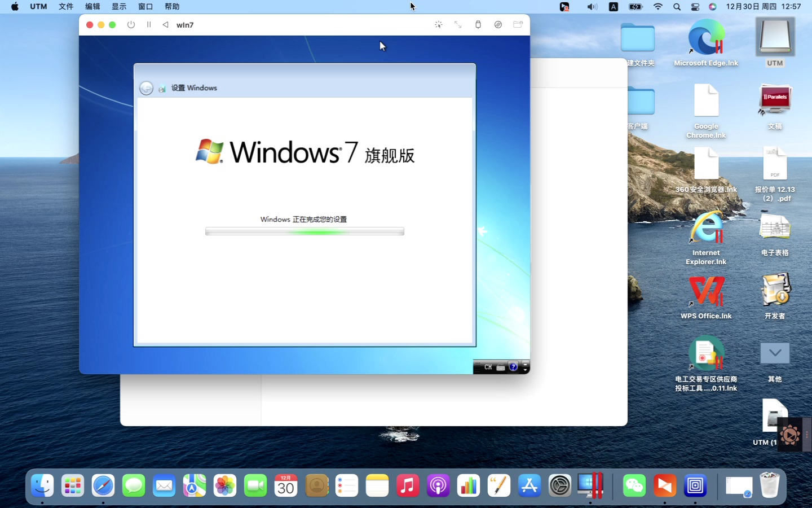Open Launchpad from the Dock
This screenshot has width=812, height=508.
pyautogui.click(x=73, y=485)
